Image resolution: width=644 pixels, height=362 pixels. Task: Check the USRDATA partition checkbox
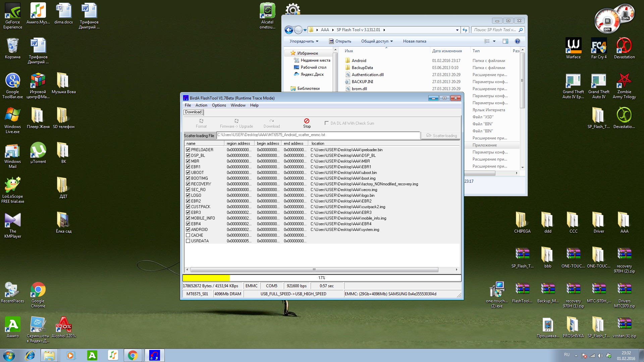click(188, 241)
